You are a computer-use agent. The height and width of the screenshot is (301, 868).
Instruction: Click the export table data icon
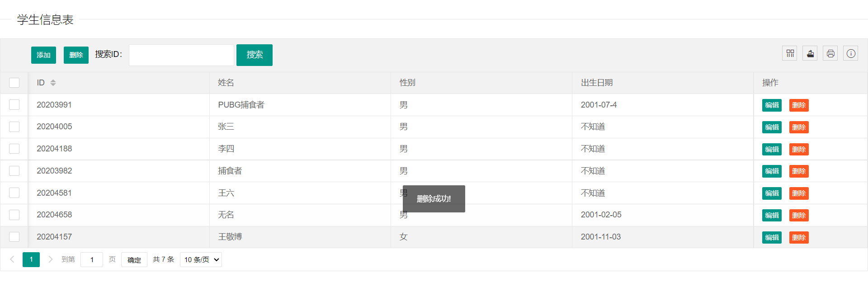pos(810,53)
